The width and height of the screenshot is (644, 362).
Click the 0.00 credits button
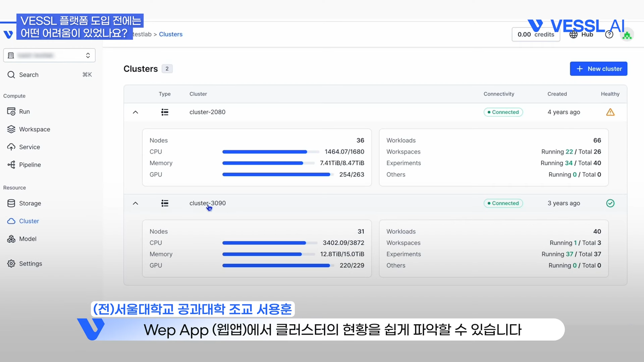[536, 34]
